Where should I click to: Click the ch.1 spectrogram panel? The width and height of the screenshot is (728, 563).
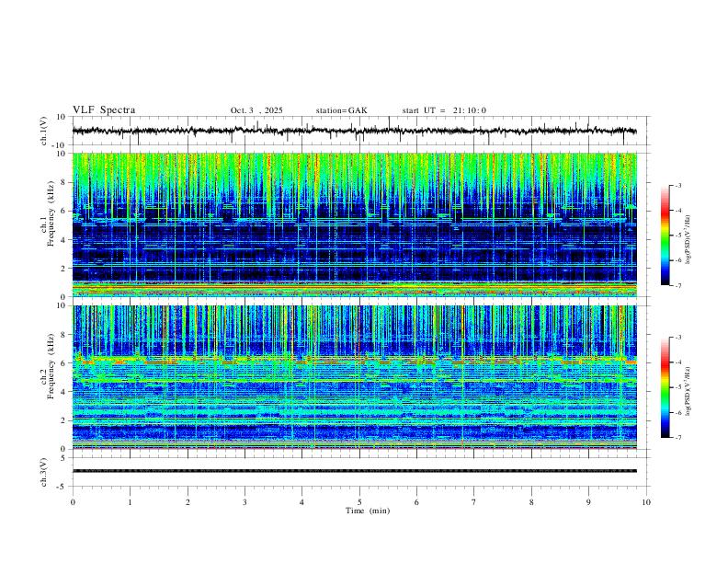tap(355, 224)
